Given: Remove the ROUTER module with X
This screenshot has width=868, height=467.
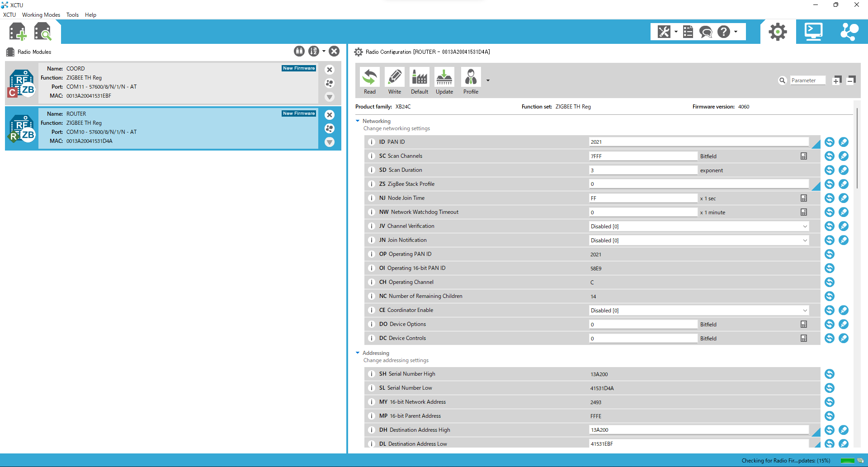Looking at the screenshot, I should point(330,115).
